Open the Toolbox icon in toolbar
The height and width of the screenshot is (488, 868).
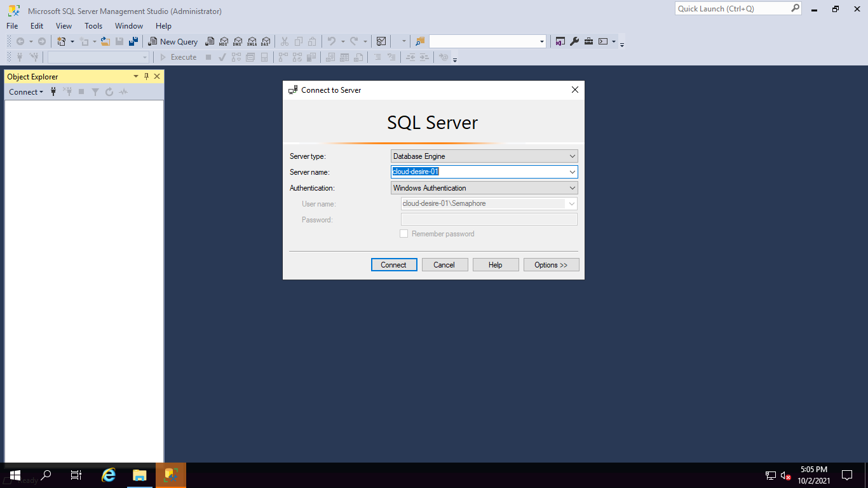(x=589, y=41)
